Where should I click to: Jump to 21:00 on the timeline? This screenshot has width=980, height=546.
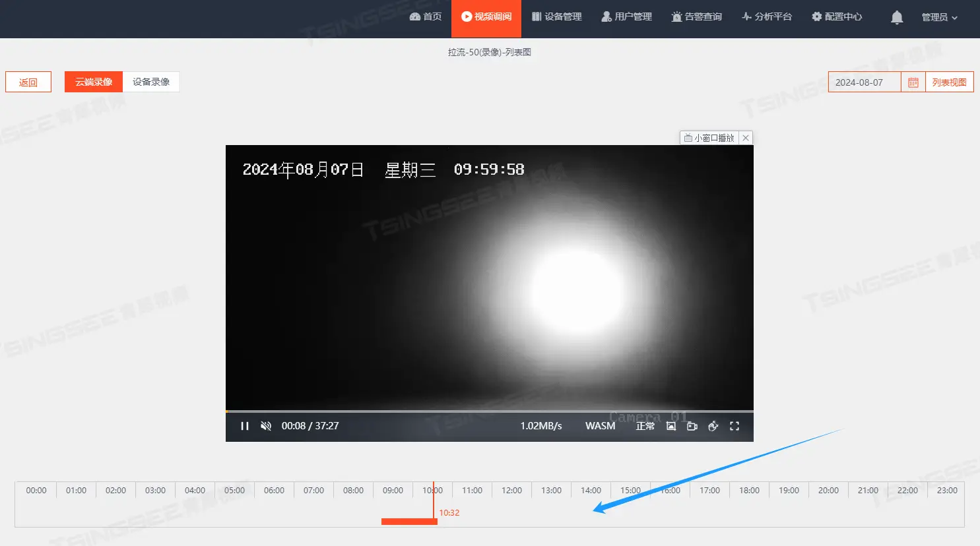(x=868, y=491)
